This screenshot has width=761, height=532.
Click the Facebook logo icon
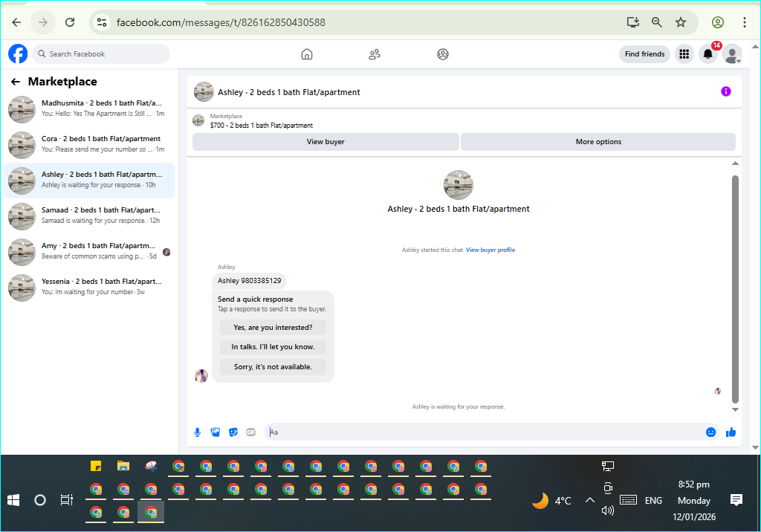(18, 54)
